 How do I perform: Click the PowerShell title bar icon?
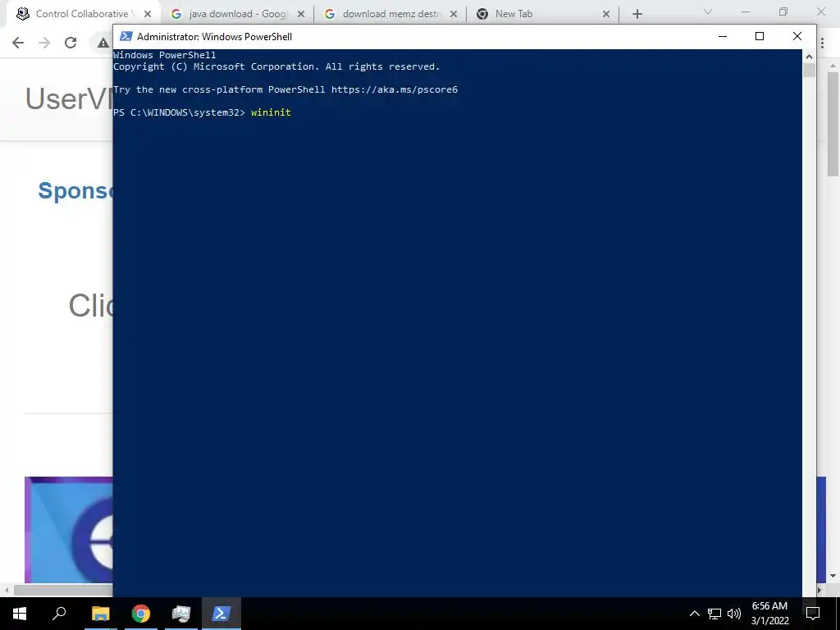click(x=126, y=36)
